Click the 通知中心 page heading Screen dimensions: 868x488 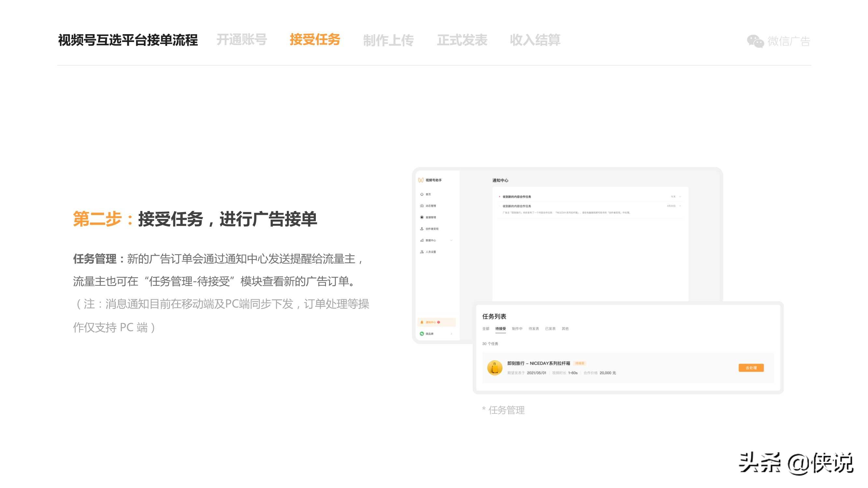click(500, 181)
